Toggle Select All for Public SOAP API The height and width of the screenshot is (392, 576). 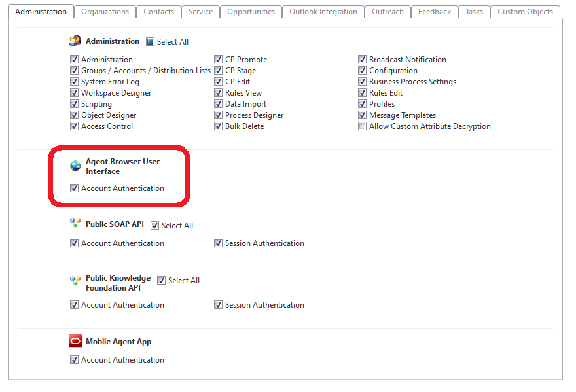tap(154, 225)
